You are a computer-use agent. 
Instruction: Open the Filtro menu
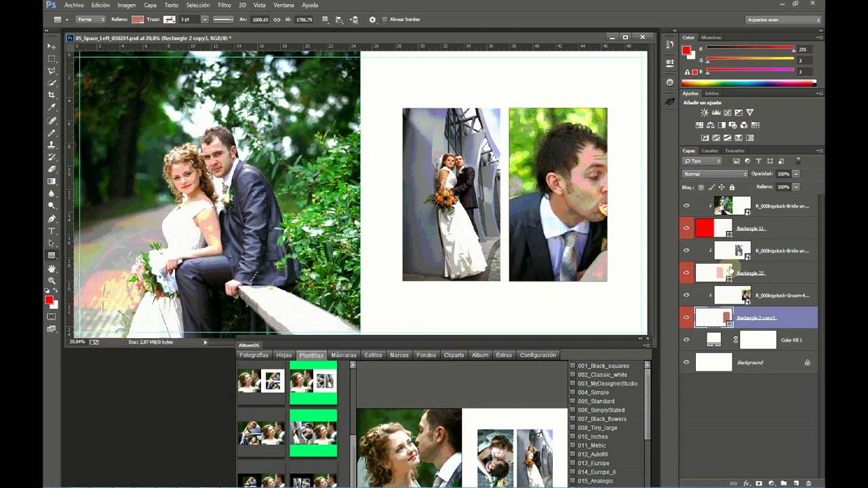(x=224, y=5)
